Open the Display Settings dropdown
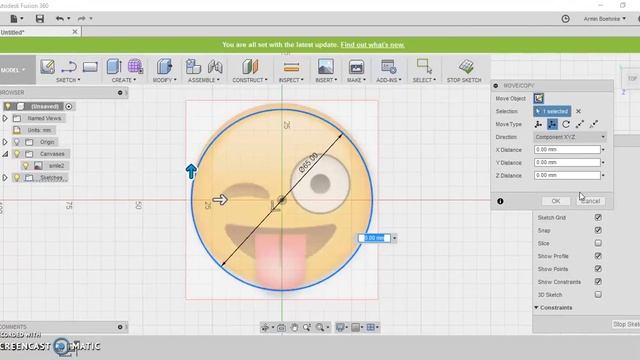The height and width of the screenshot is (360, 640). coord(341,327)
